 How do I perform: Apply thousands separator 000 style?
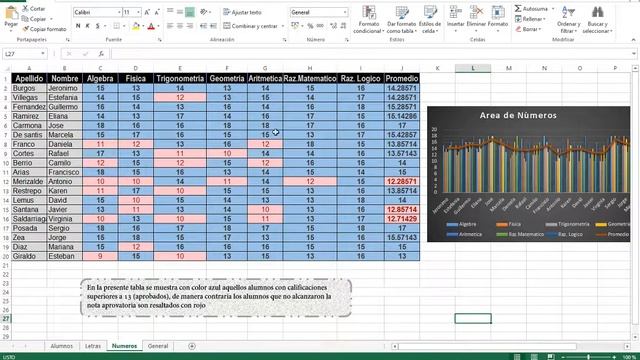pos(320,26)
